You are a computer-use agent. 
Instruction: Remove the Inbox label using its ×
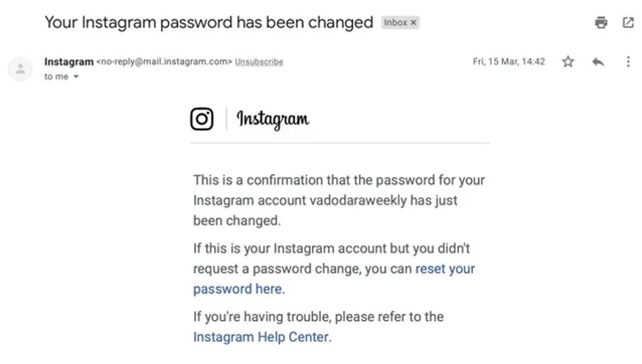(x=413, y=23)
